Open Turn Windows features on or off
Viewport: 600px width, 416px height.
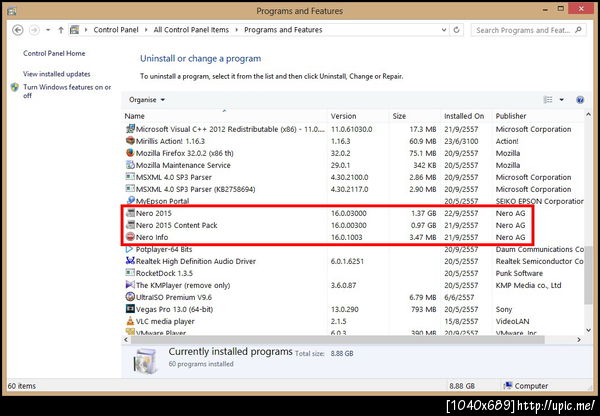67,91
